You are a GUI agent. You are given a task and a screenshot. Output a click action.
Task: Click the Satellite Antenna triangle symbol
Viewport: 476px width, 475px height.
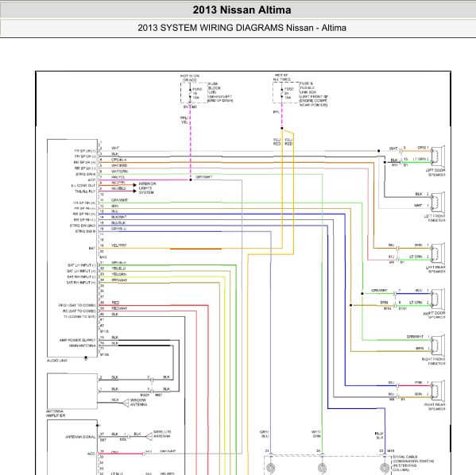tap(149, 436)
